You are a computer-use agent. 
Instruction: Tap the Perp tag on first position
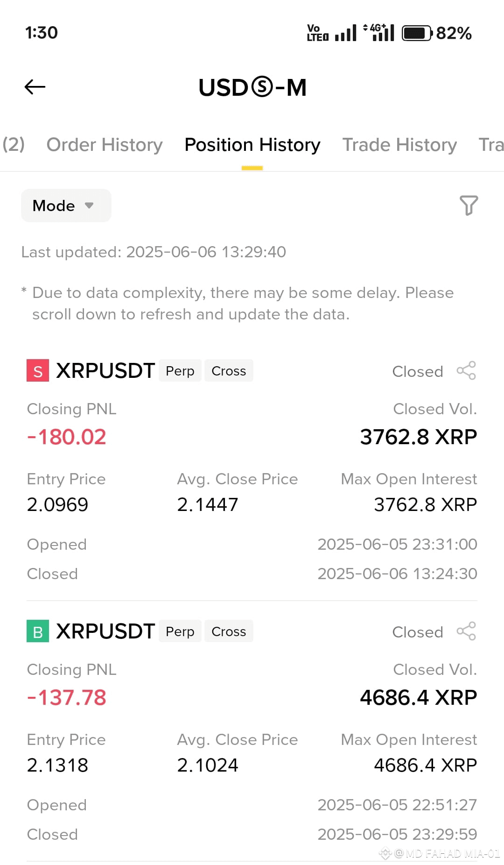pos(180,371)
